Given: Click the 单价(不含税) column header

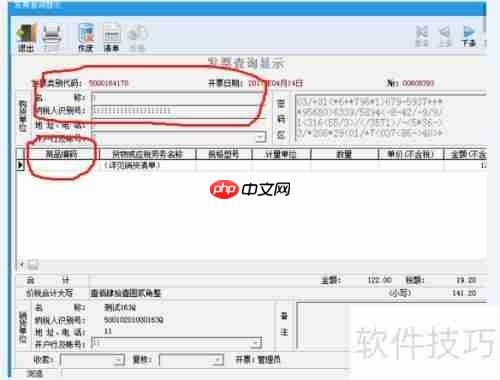Looking at the screenshot, I should (x=411, y=154).
